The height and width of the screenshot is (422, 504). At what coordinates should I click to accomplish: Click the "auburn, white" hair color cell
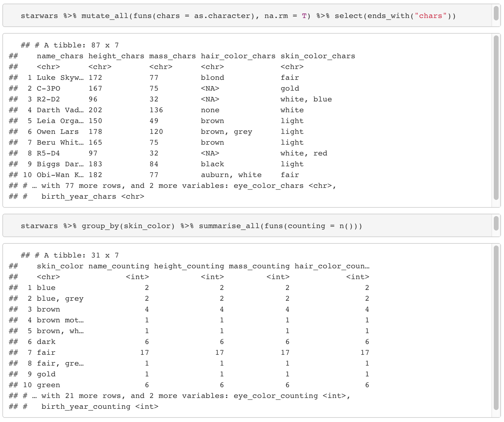[x=231, y=175]
